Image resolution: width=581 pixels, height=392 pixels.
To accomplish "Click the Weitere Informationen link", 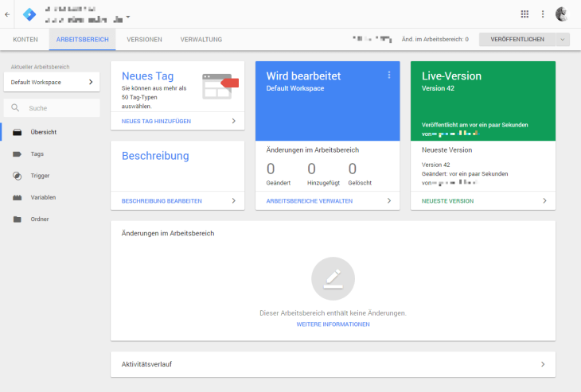I will tap(333, 324).
